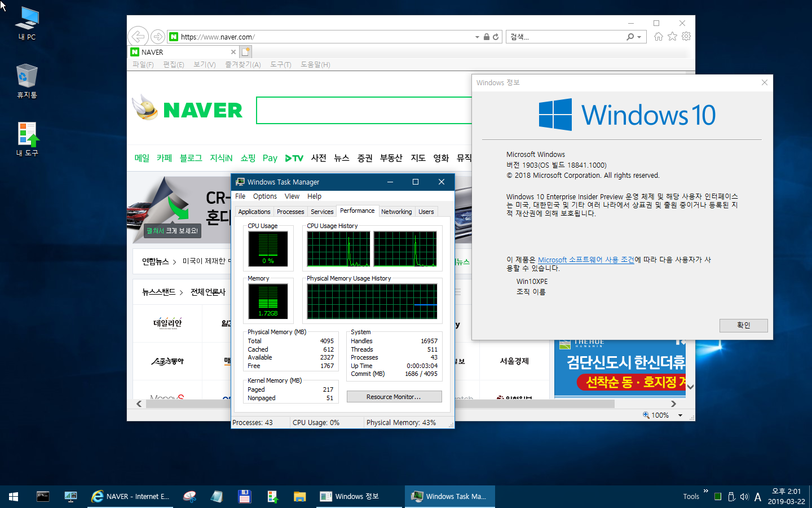Screen dimensions: 812x508
Task: Toggle the IME language indicator A
Action: click(x=758, y=497)
